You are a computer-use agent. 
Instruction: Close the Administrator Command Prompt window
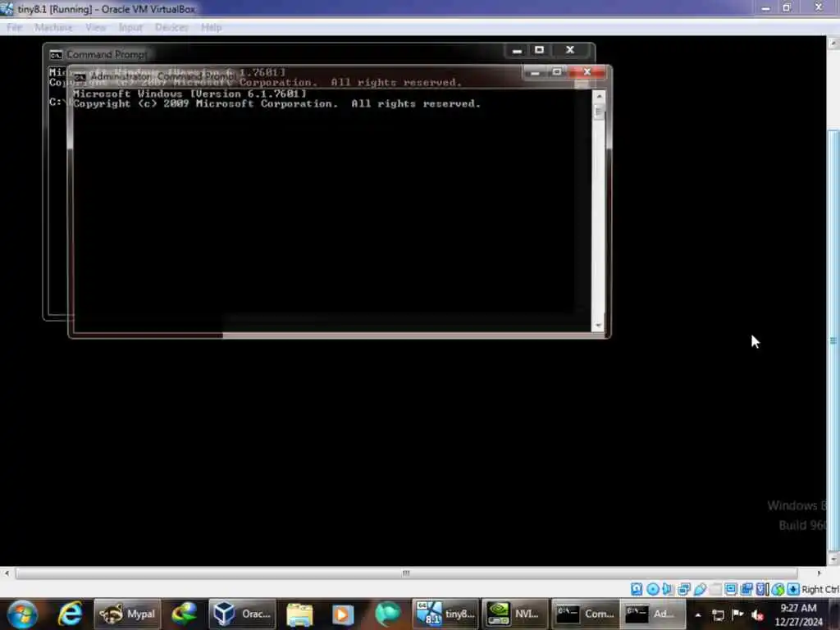587,72
